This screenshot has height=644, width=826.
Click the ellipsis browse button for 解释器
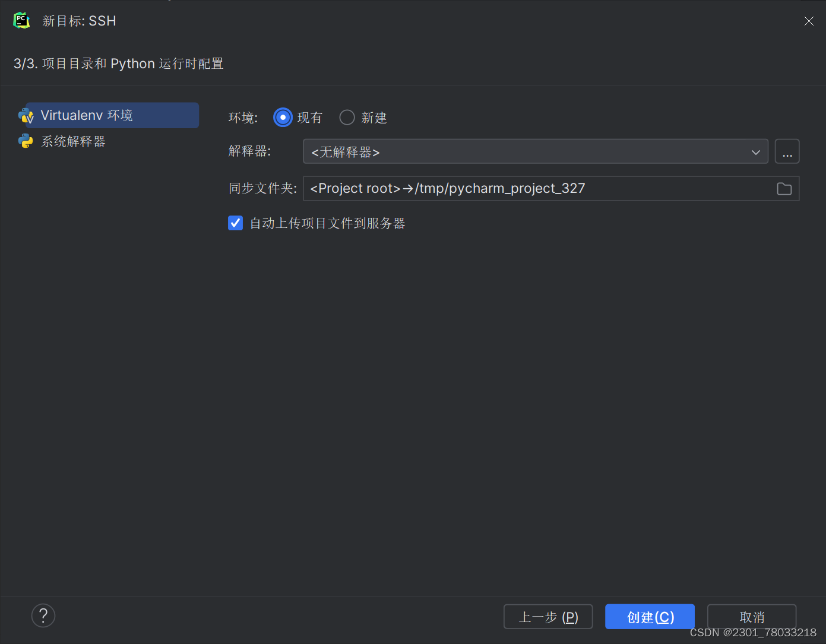point(787,151)
